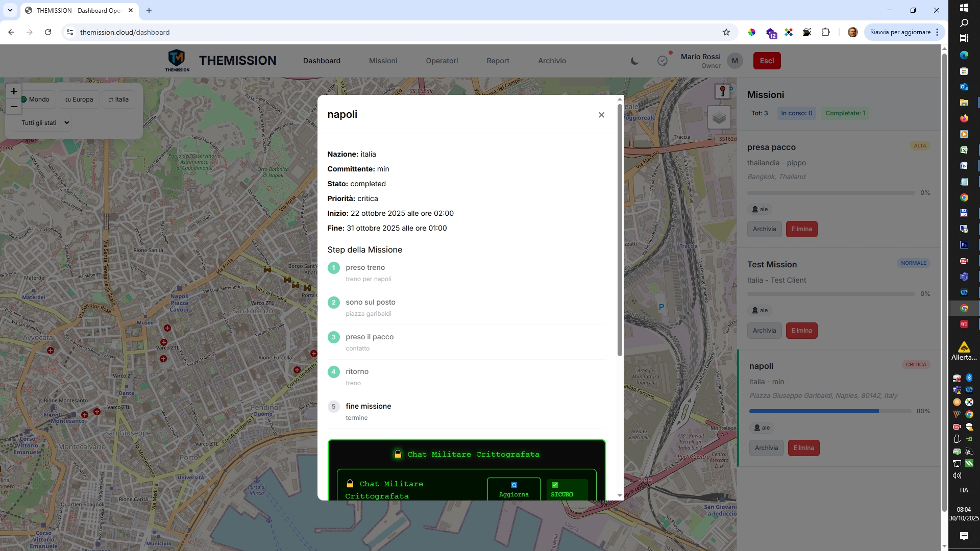The height and width of the screenshot is (551, 980).
Task: Select the map pin marker tool
Action: click(722, 91)
